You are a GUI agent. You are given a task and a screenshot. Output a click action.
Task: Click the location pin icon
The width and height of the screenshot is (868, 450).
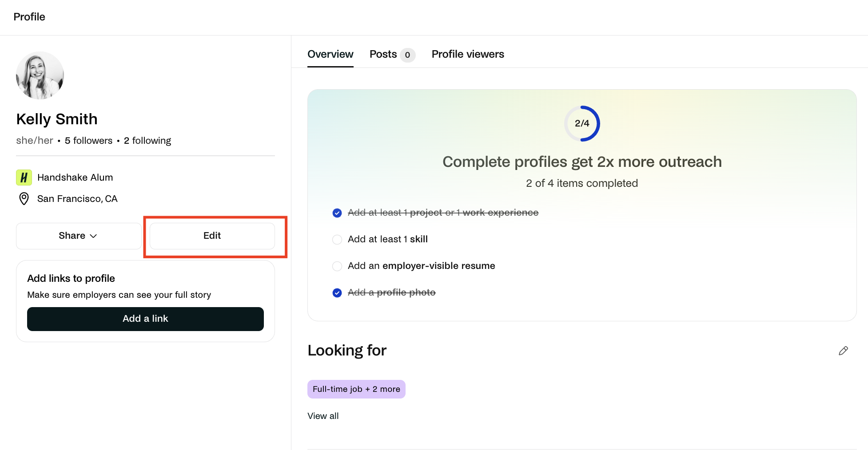24,199
